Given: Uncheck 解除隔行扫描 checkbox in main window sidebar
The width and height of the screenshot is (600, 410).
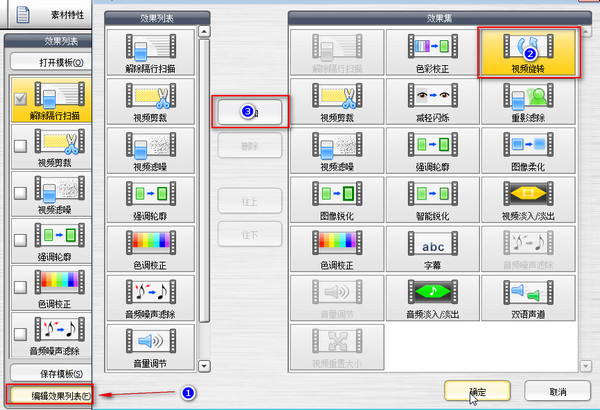Looking at the screenshot, I should click(20, 99).
